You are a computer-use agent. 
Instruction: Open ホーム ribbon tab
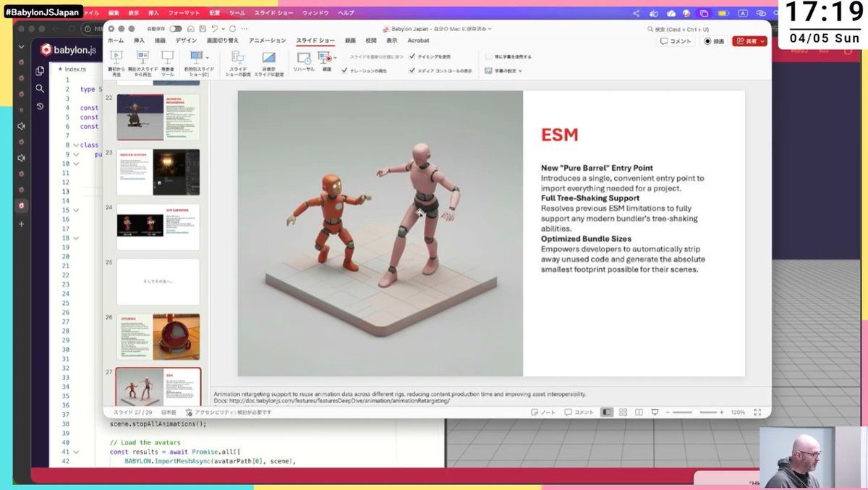tap(116, 41)
